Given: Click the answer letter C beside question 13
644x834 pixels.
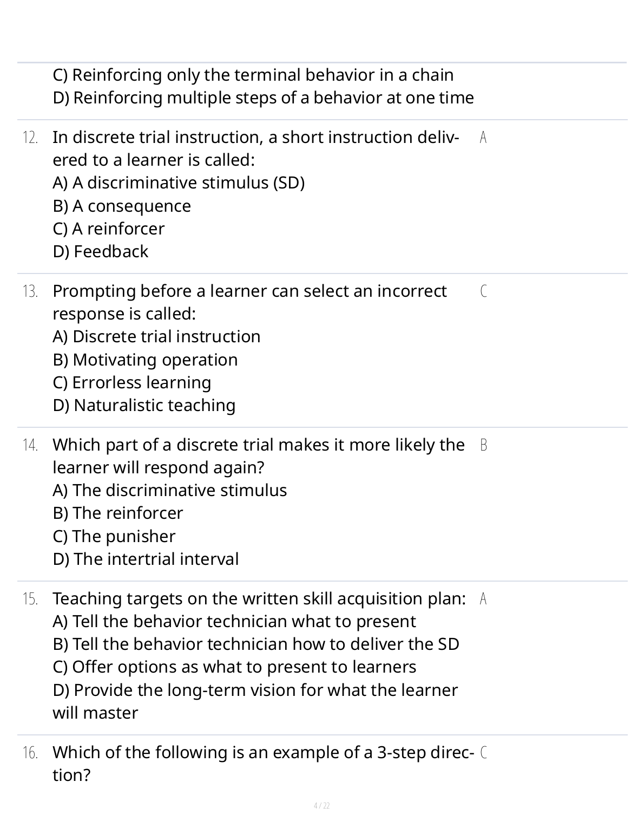Looking at the screenshot, I should [483, 291].
